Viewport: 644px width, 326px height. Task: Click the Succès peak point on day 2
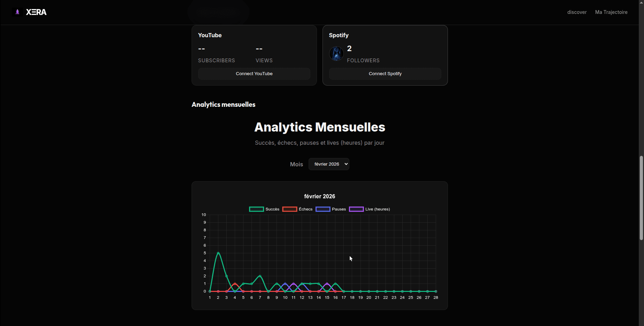click(x=218, y=253)
